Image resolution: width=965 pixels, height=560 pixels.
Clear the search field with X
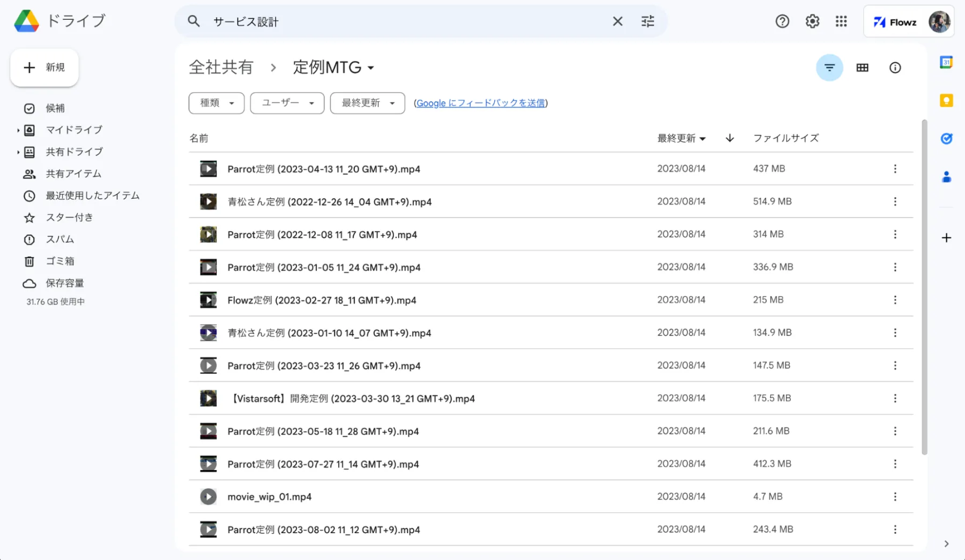(x=618, y=21)
